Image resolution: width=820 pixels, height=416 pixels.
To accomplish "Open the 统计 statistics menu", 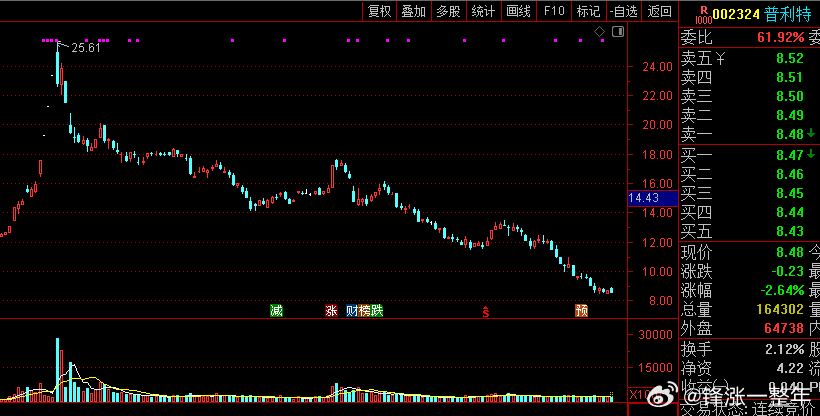I will coord(483,12).
